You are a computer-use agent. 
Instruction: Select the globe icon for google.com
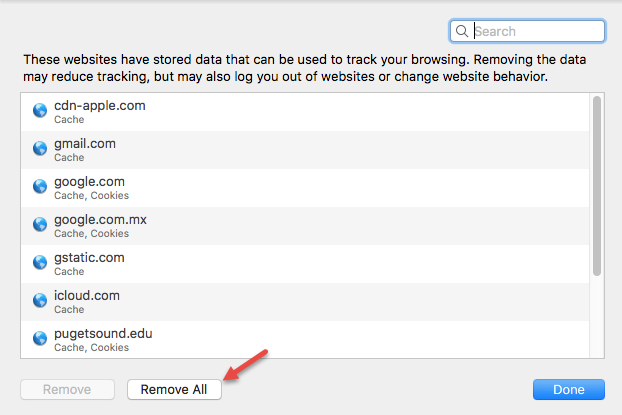(x=40, y=186)
